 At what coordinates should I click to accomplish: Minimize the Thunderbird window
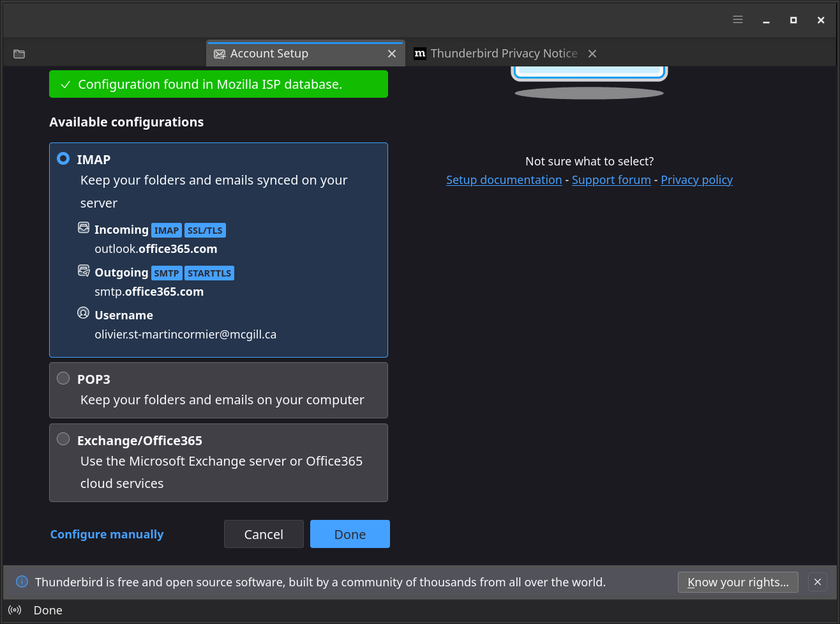pyautogui.click(x=766, y=20)
